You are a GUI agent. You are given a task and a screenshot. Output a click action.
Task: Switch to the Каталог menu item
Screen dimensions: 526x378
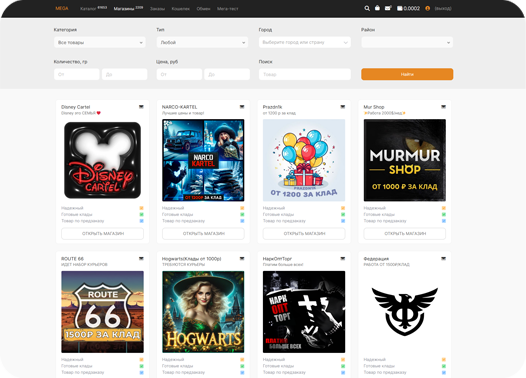pyautogui.click(x=88, y=8)
